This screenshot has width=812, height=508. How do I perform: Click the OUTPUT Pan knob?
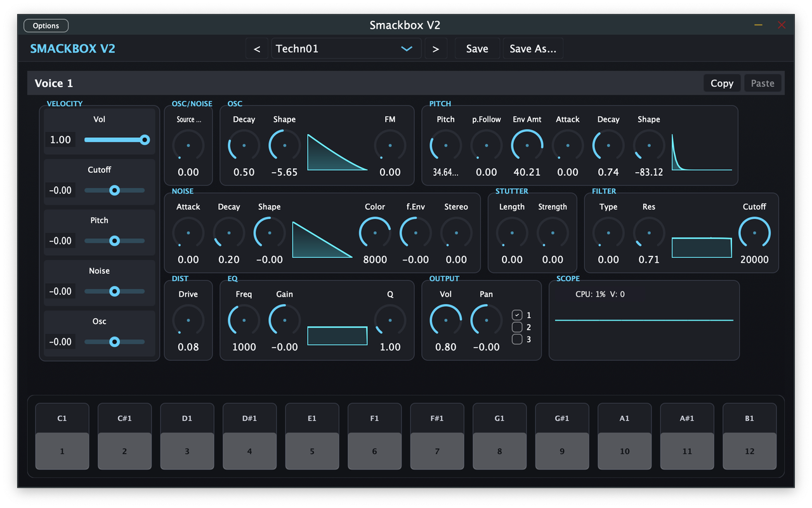click(x=487, y=320)
